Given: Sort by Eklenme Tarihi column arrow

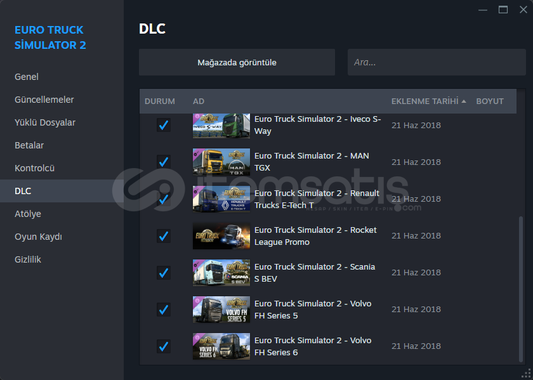Looking at the screenshot, I should [x=464, y=101].
